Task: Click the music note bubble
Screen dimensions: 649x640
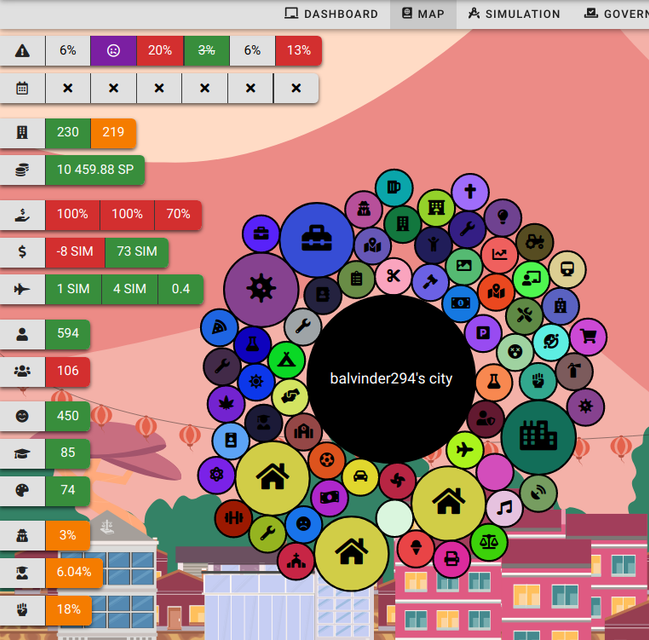Action: click(504, 507)
